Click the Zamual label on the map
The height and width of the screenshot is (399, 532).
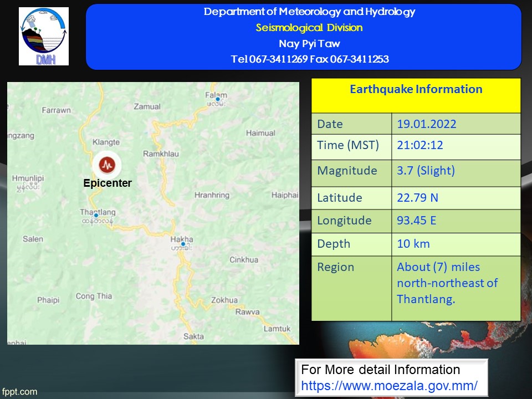point(147,106)
